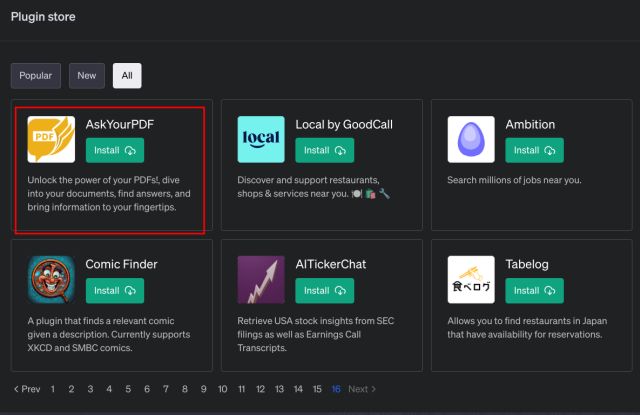Click the AITickerChat chart icon
The image size is (640, 415).
tap(261, 279)
